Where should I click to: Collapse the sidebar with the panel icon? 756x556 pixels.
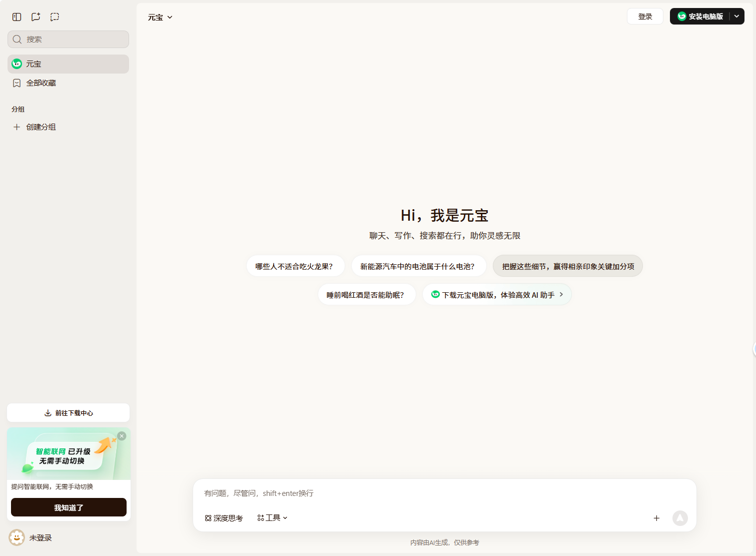17,17
